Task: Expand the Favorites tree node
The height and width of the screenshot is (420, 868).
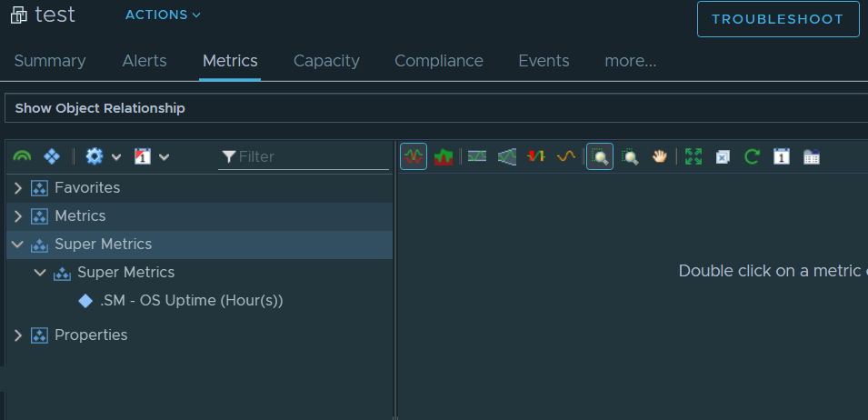Action: [x=17, y=187]
